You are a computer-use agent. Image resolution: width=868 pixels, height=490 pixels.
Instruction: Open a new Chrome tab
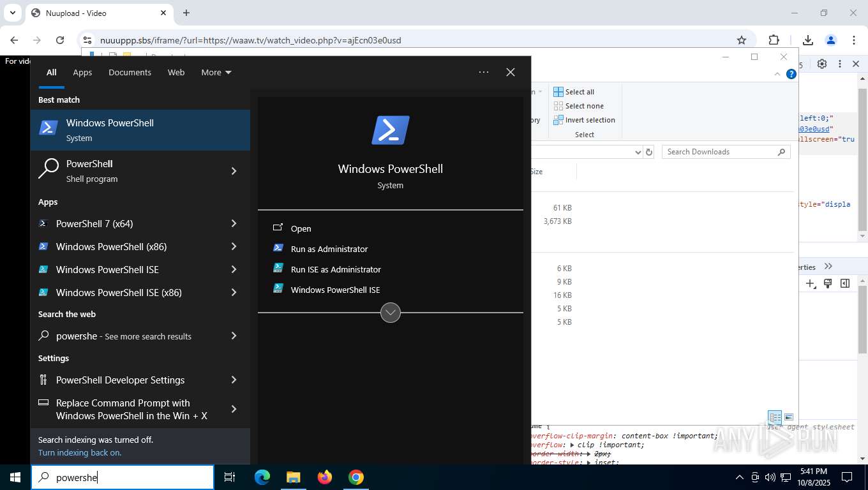pyautogui.click(x=186, y=13)
